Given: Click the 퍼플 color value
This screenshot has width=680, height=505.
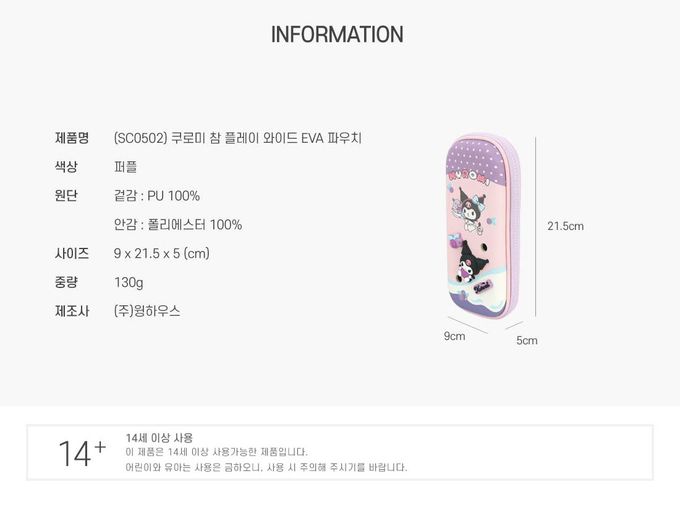Looking at the screenshot, I should tap(126, 166).
